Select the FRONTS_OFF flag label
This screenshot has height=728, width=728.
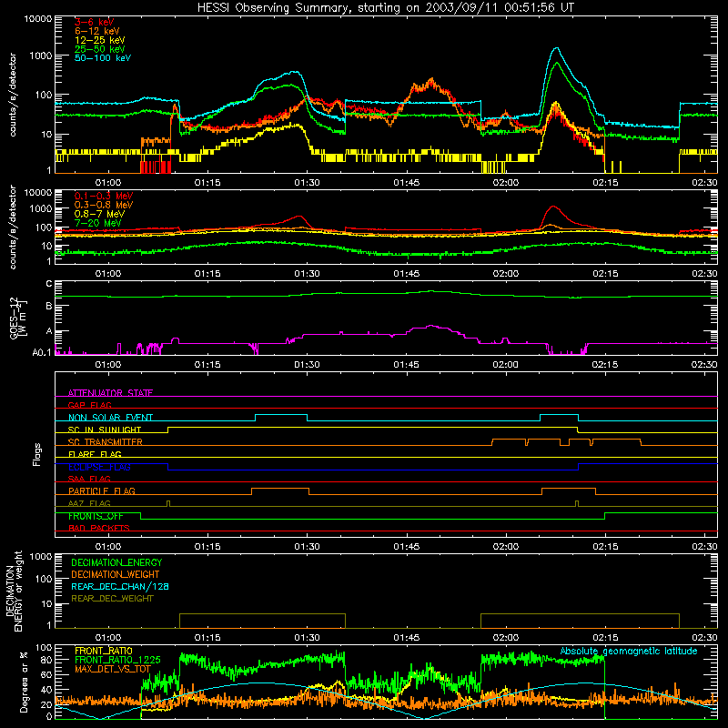96,516
